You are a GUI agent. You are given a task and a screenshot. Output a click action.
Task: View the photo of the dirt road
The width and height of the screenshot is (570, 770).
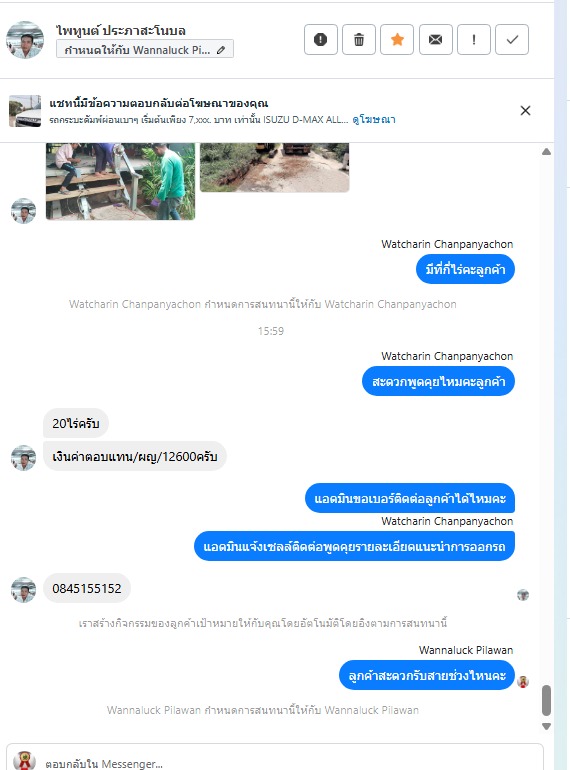tap(274, 167)
